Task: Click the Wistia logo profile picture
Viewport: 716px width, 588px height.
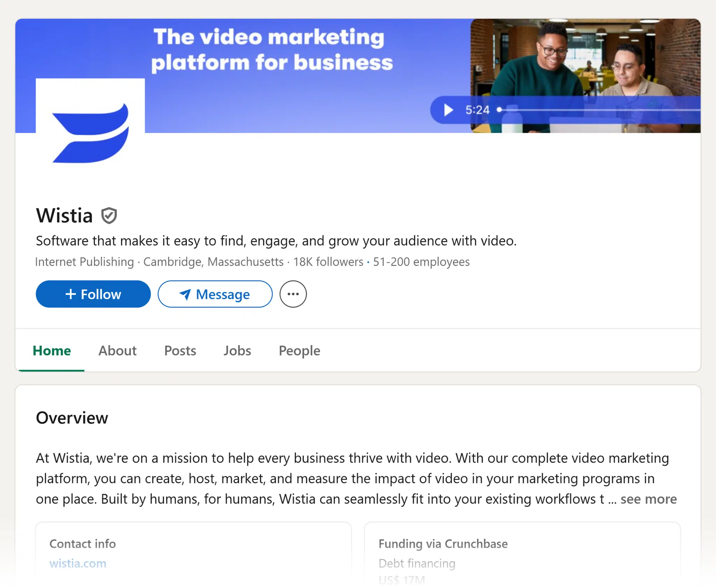Action: (x=90, y=132)
